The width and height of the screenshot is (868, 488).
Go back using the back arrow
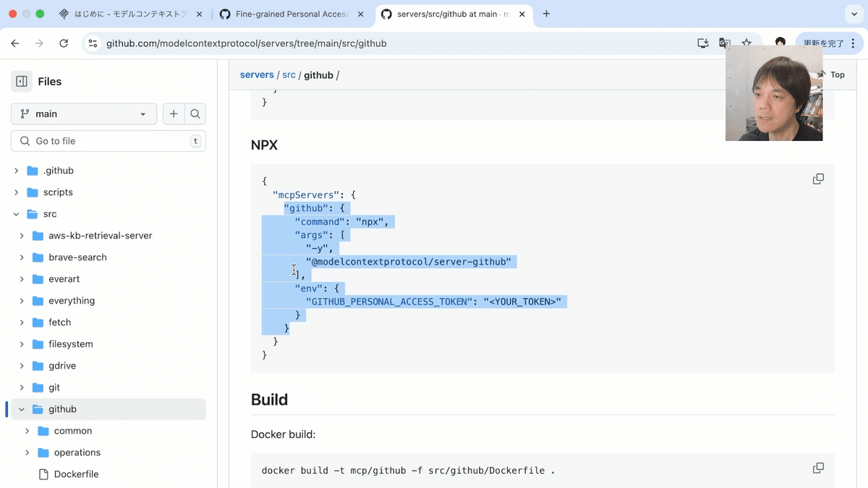coord(14,43)
